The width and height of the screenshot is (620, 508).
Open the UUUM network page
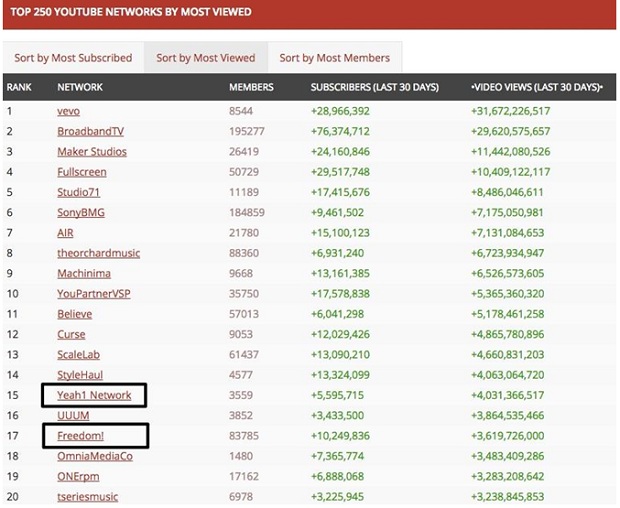click(73, 415)
